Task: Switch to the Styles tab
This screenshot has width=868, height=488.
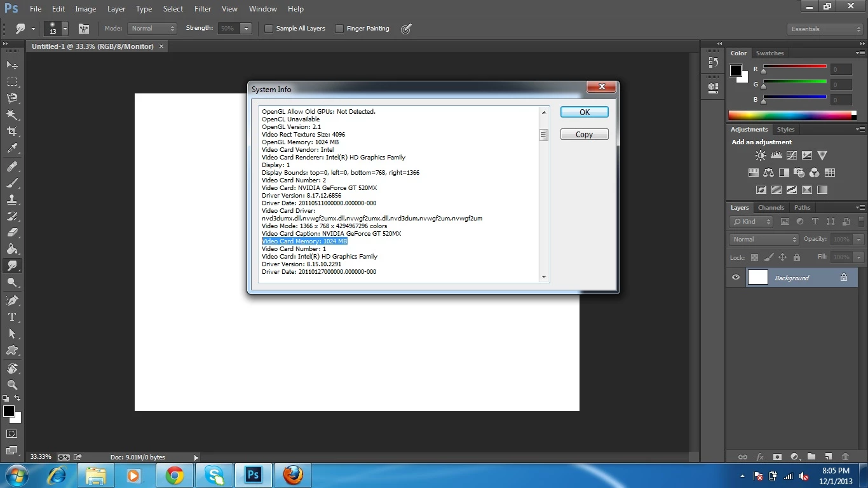Action: click(x=786, y=130)
